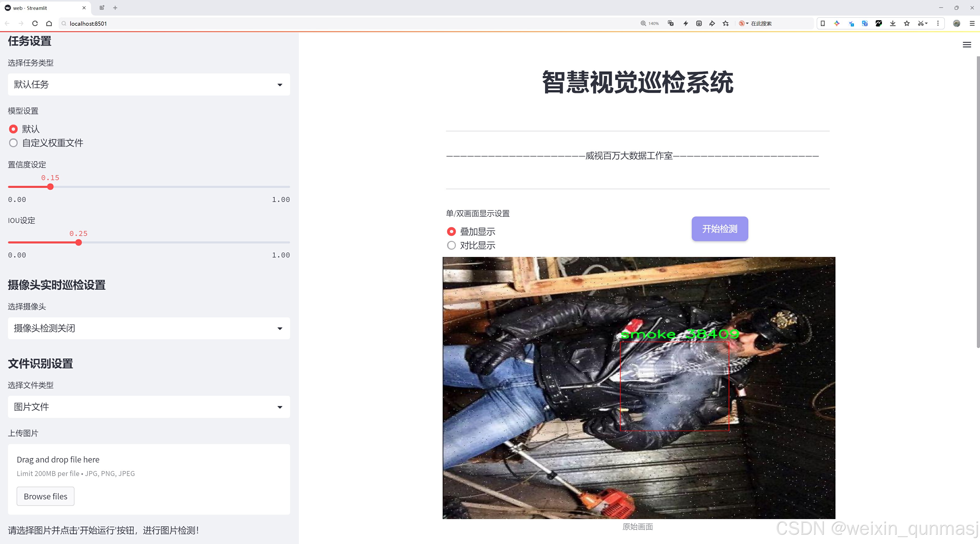Image resolution: width=980 pixels, height=544 pixels.
Task: Click the browser reload icon
Action: point(35,24)
